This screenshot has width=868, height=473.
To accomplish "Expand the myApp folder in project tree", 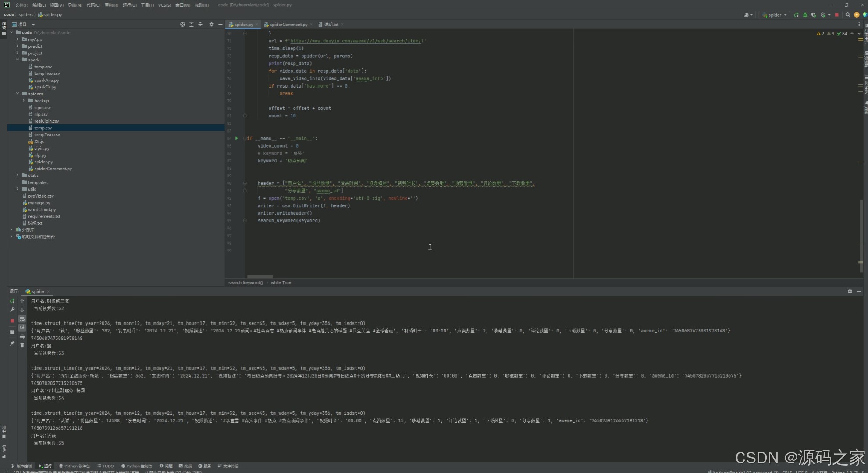I will click(18, 39).
